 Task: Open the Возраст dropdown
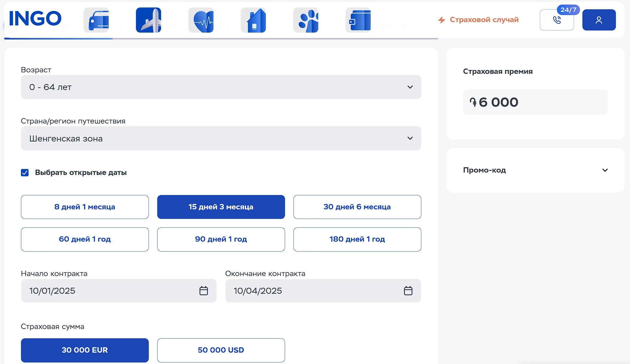tap(221, 87)
